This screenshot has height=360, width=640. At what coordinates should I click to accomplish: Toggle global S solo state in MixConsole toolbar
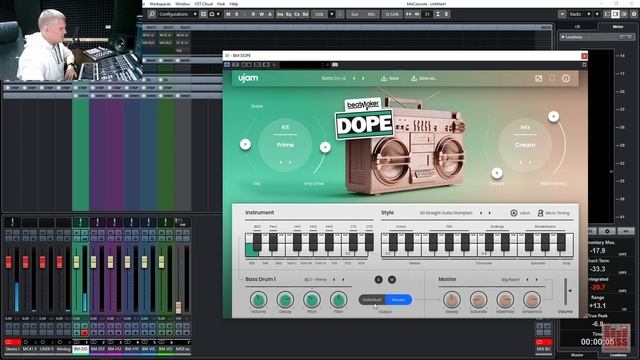[x=236, y=14]
